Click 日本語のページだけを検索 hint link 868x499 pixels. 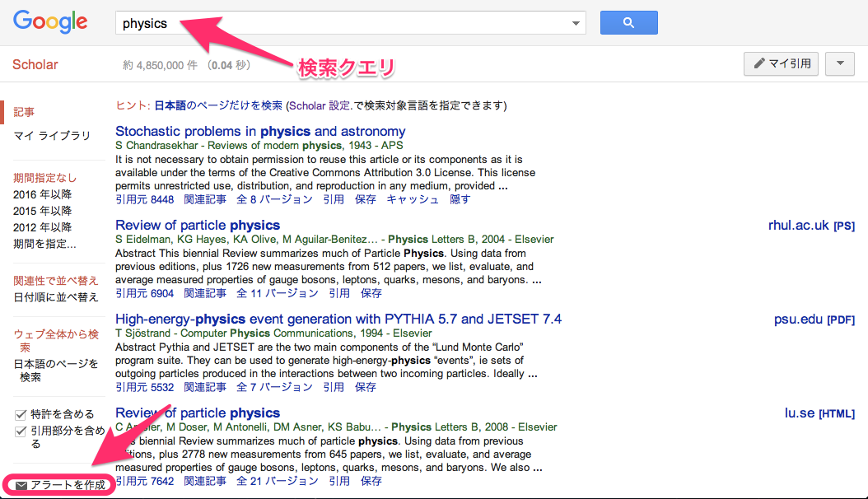218,105
